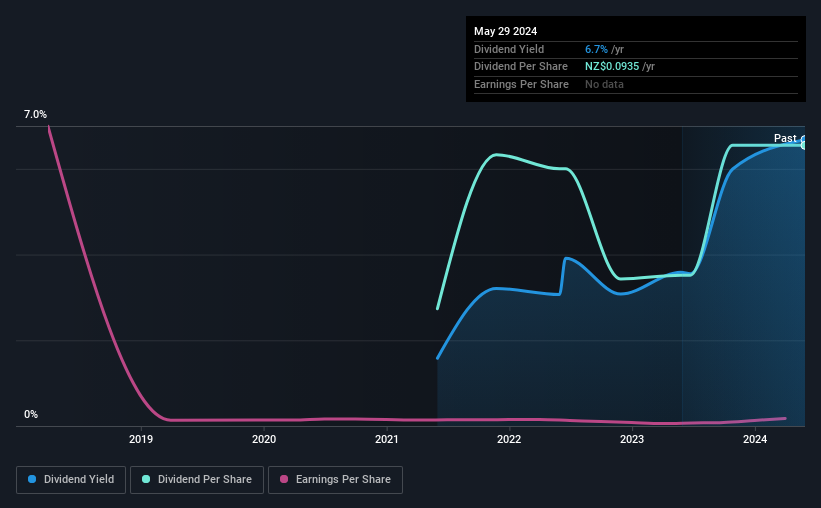Click the 2021 x-axis label

coord(386,439)
